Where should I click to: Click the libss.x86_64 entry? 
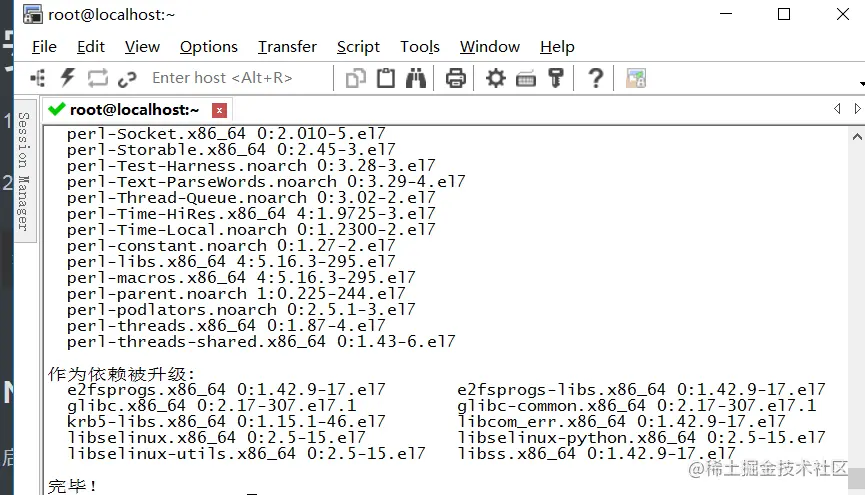[596, 454]
